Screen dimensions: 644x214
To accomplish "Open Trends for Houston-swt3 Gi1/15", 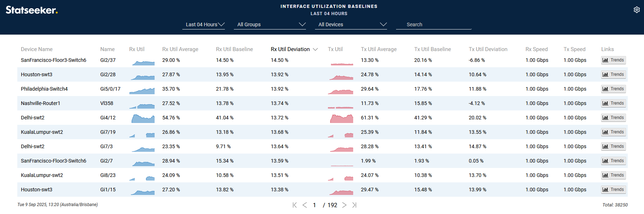I will (x=613, y=190).
